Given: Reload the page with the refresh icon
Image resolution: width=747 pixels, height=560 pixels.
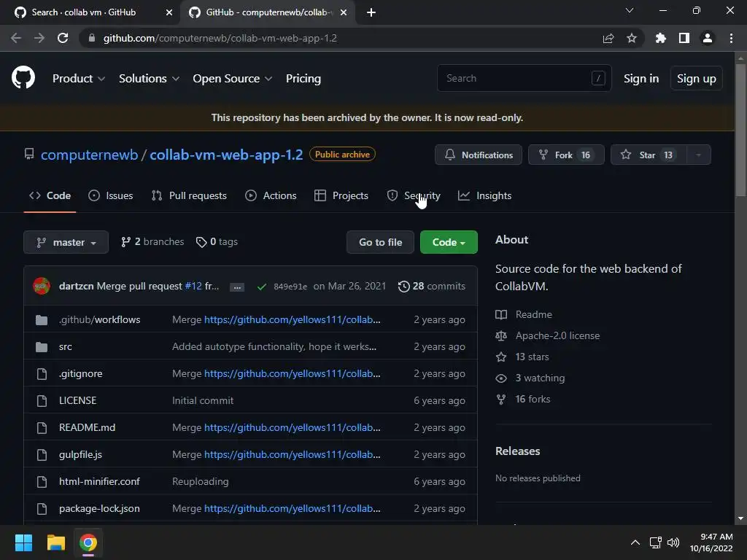Looking at the screenshot, I should 63,38.
